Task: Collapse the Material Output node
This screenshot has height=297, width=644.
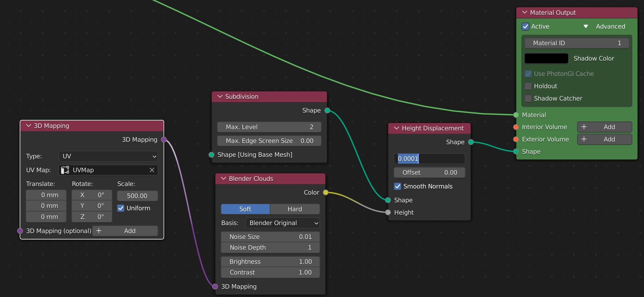Action: coord(525,13)
